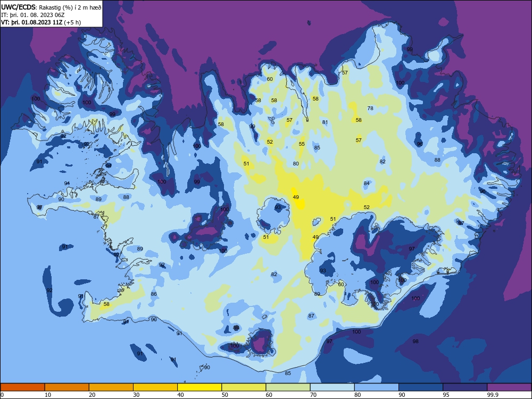Click the "70" legend scale label
Viewport: 532px width, 399px height.
[313, 395]
